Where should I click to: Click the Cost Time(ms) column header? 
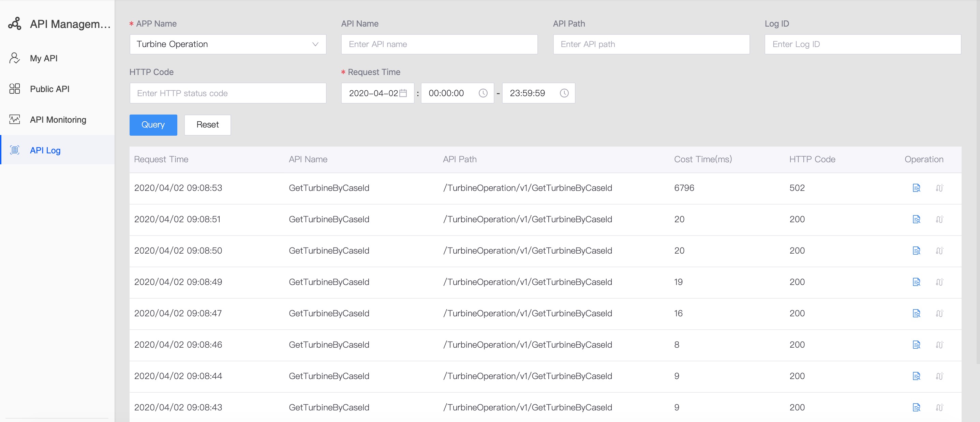coord(703,159)
